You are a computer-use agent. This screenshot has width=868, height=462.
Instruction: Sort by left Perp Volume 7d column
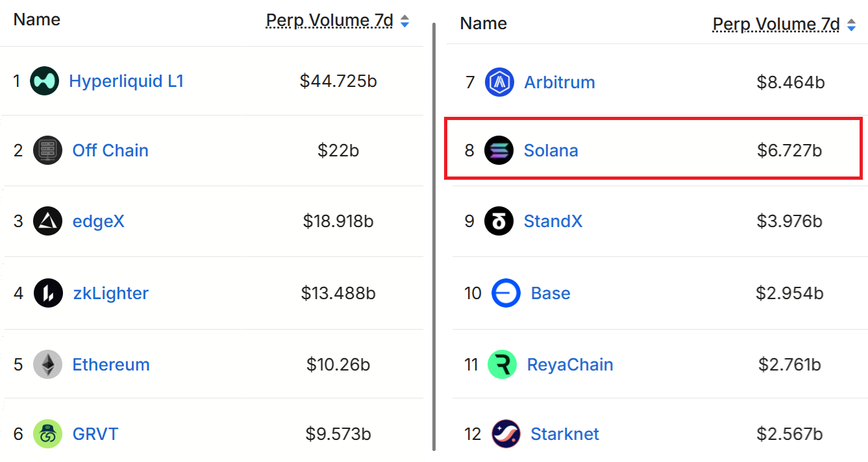[x=330, y=20]
